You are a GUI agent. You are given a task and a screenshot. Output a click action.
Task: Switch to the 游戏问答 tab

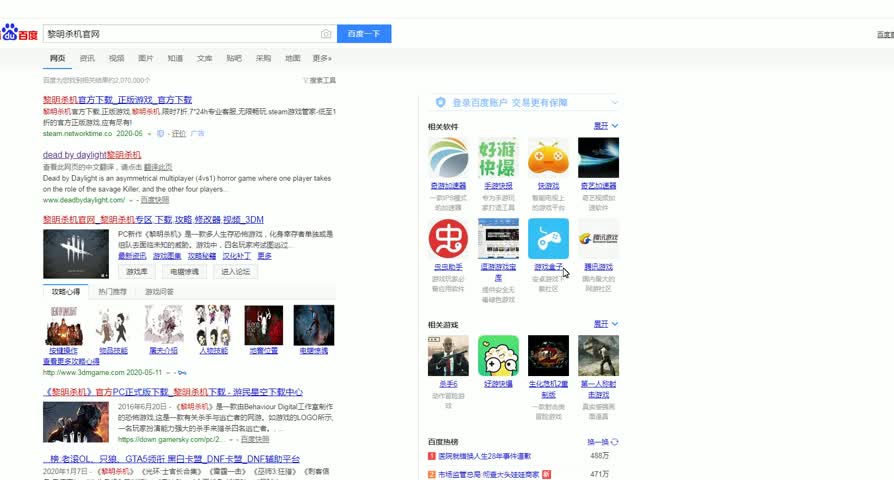[x=159, y=291]
